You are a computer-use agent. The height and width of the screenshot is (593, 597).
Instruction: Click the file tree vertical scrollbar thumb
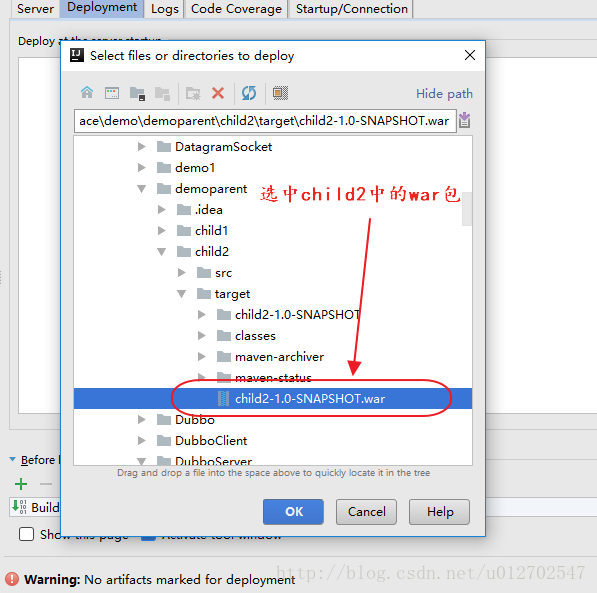[x=467, y=209]
